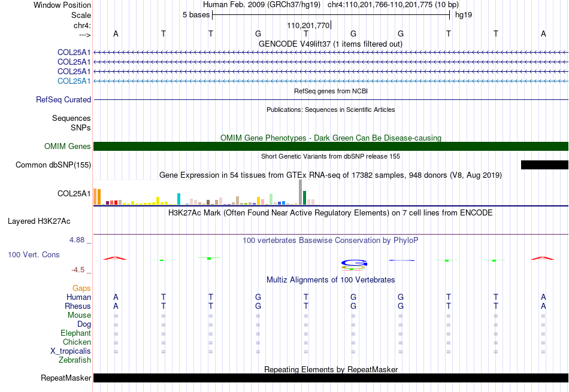Click the Gaps label in Multiz alignment

(81, 288)
